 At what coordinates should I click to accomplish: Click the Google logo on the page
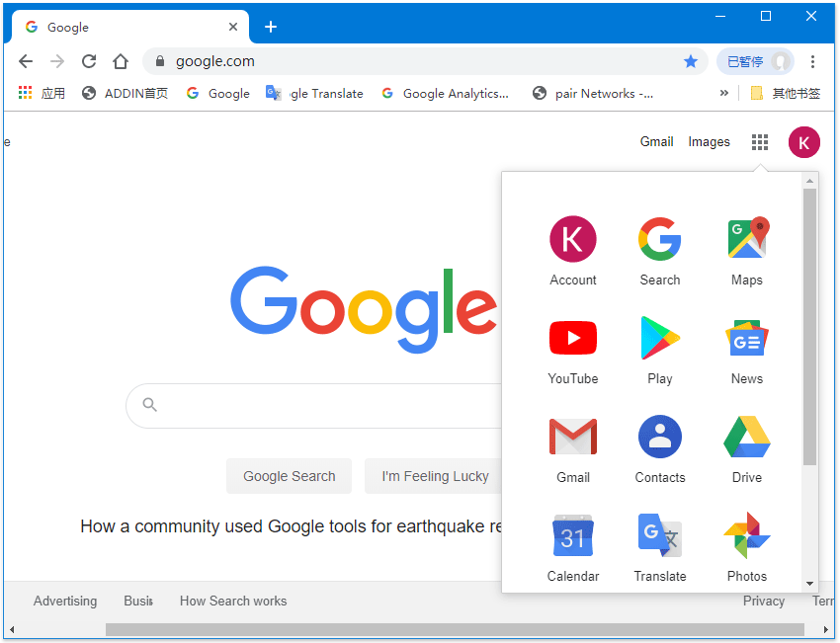364,309
